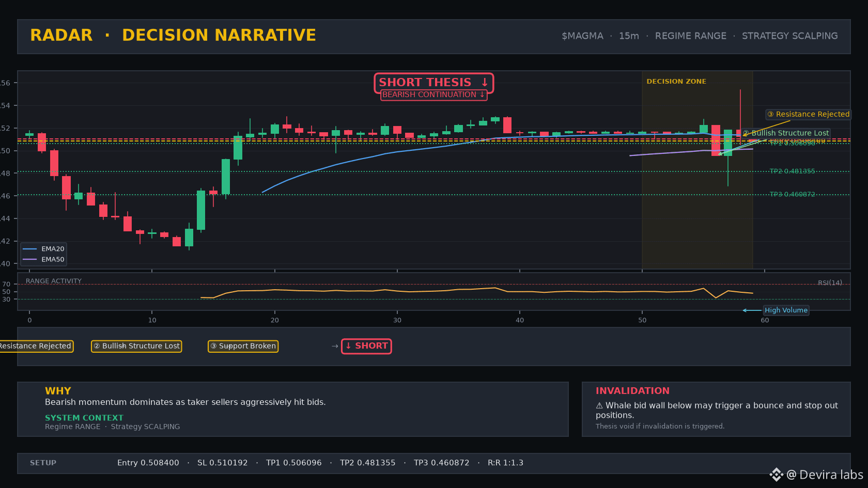Click the TP2 0.481355 label on the chart
Viewport: 868px width, 488px height.
tap(792, 171)
